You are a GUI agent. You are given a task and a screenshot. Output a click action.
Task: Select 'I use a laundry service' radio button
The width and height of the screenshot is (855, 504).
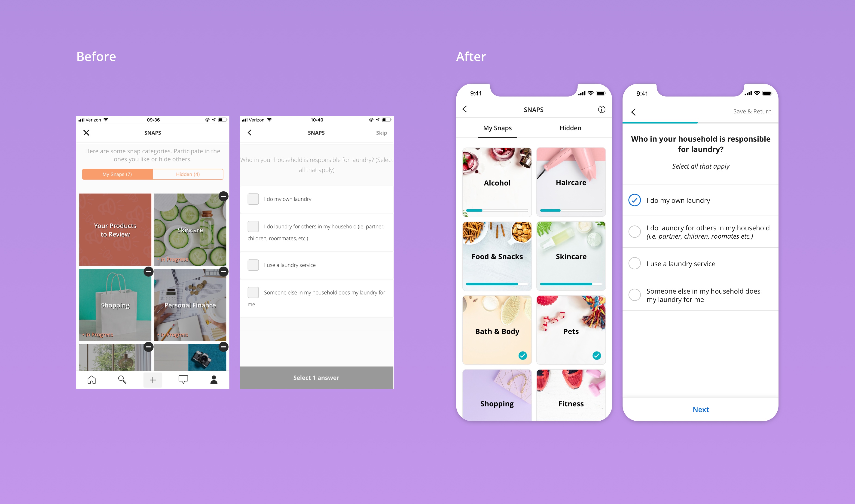tap(634, 263)
